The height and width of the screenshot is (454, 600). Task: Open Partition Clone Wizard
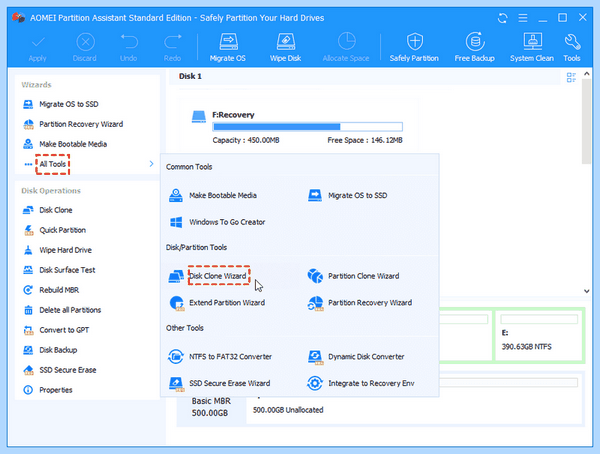tap(364, 276)
